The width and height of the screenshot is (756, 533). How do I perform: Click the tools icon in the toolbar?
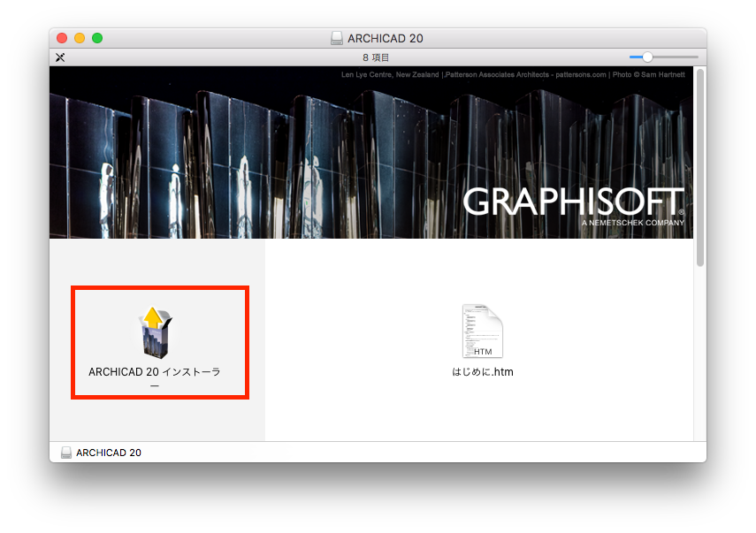pos(60,57)
